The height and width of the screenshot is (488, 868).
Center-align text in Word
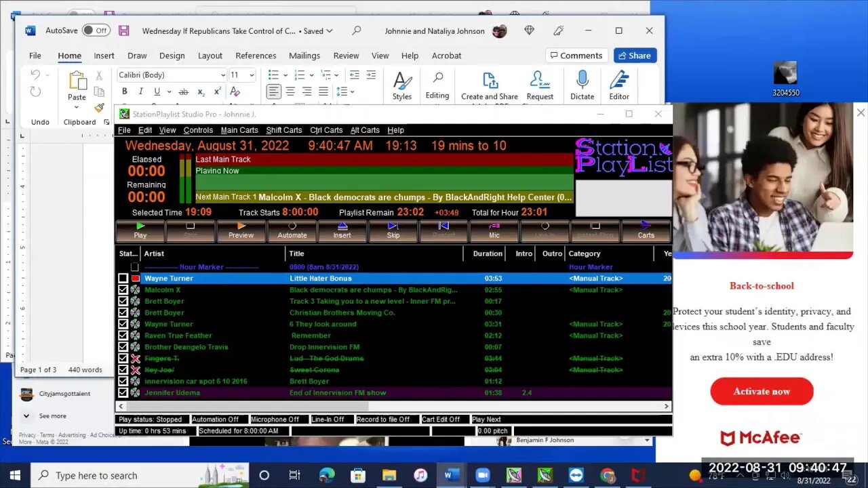[290, 91]
